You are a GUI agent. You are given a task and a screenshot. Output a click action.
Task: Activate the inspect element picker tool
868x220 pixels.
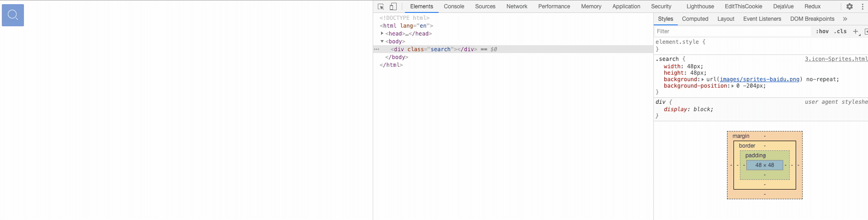point(381,6)
